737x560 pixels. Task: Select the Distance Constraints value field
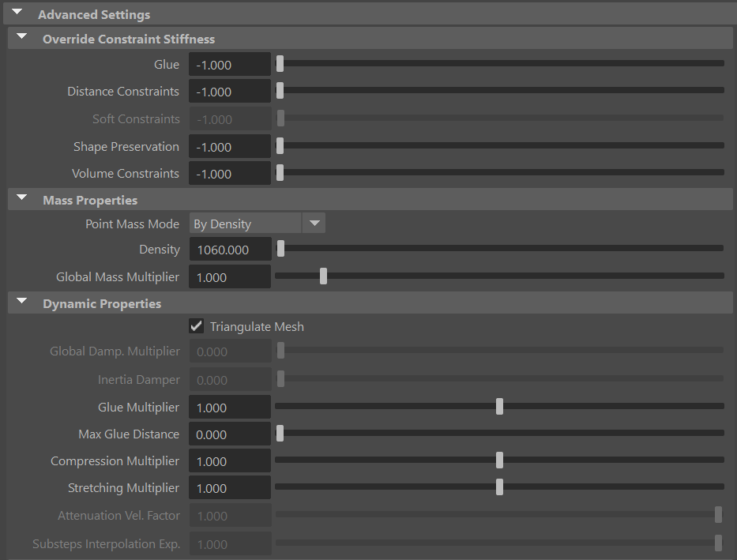(229, 91)
